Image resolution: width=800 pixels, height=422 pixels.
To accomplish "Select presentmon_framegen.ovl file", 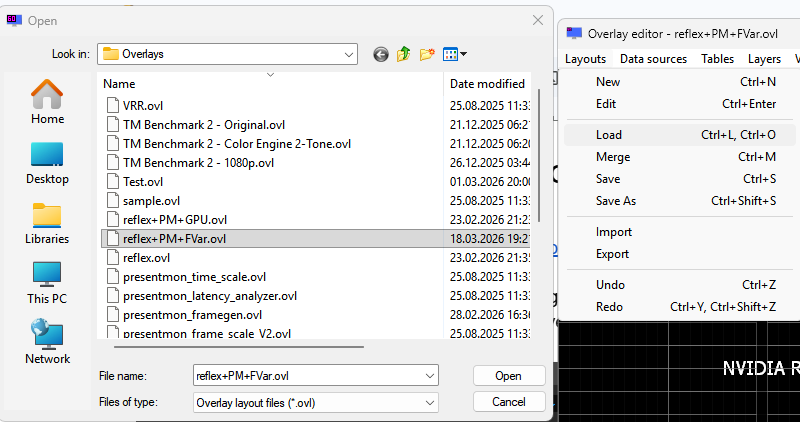I will pyautogui.click(x=192, y=315).
